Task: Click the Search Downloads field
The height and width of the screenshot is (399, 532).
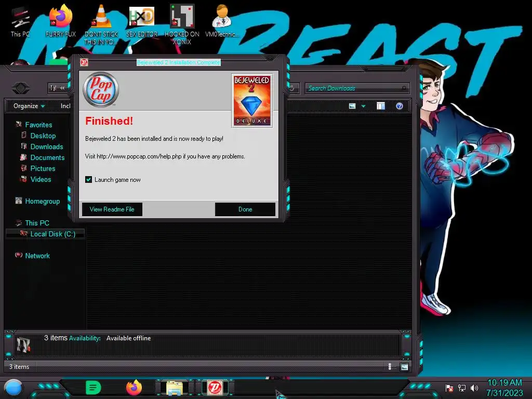Action: pos(357,88)
